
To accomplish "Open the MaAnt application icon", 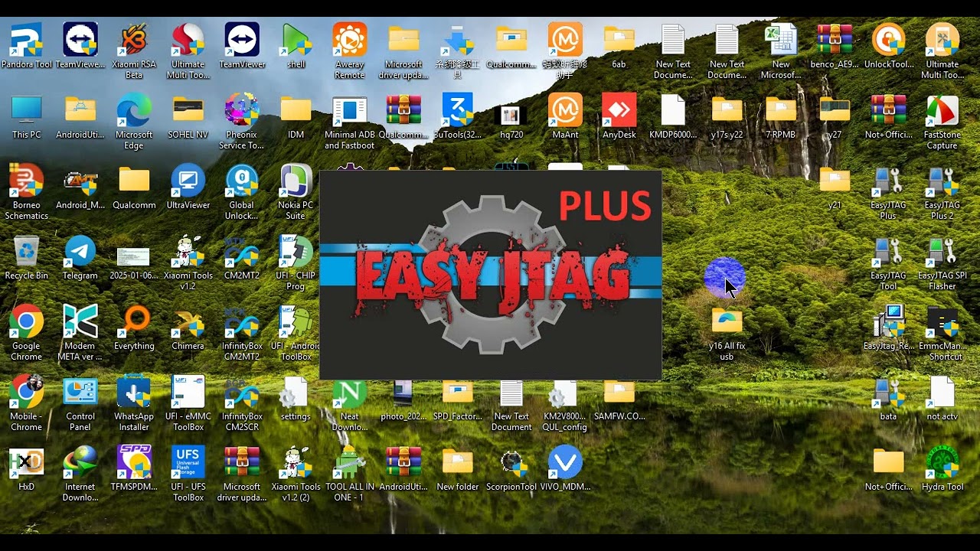I will click(x=565, y=116).
